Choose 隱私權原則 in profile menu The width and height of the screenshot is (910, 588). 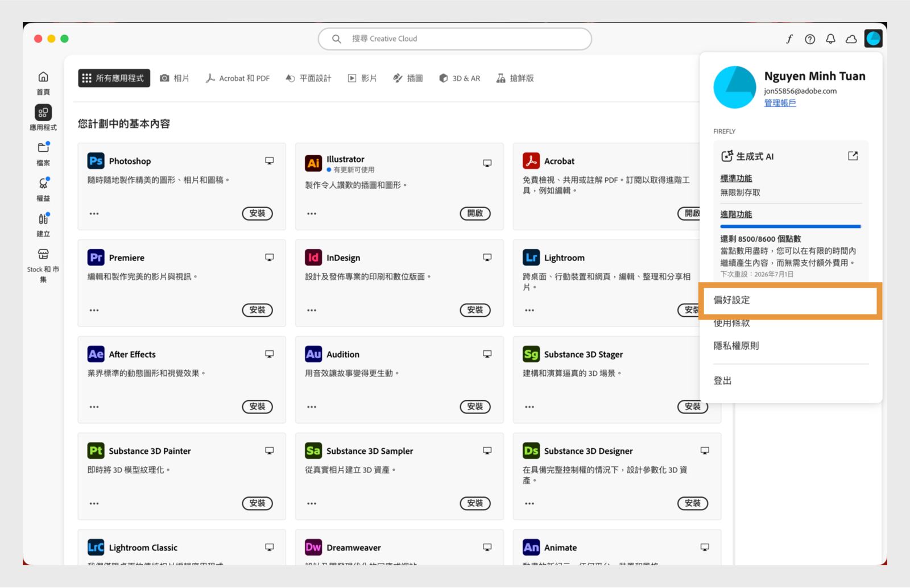coord(736,346)
